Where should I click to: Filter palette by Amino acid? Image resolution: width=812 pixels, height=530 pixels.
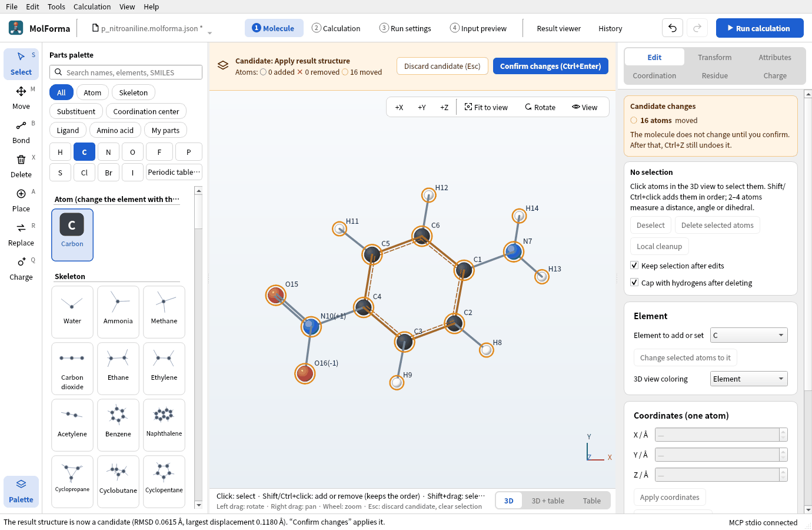(115, 130)
